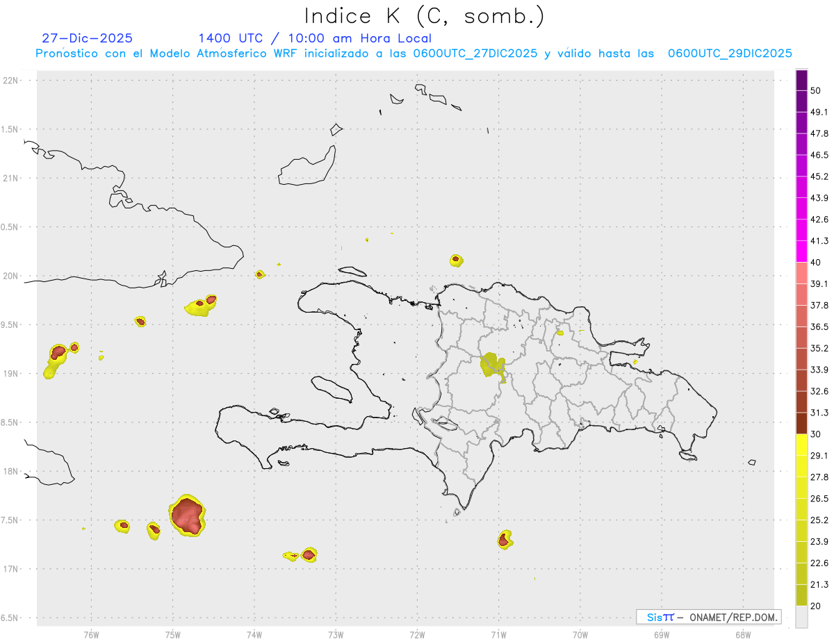The width and height of the screenshot is (834, 644).
Task: Select the olive band between 20 and 21.3
Action: (x=801, y=595)
